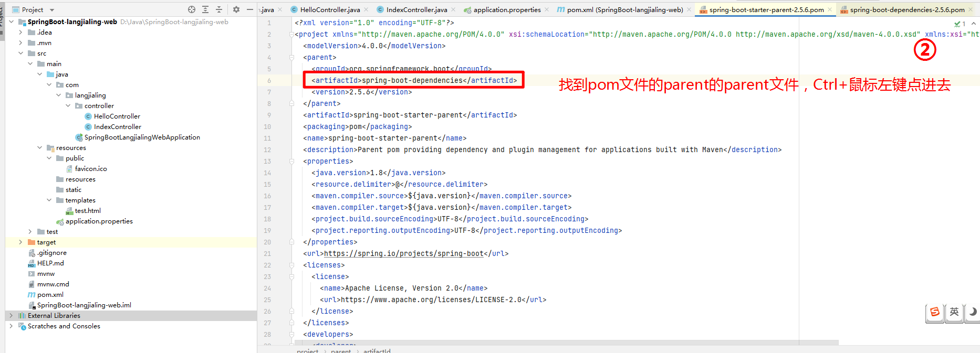Collapse the main folder

(30, 64)
